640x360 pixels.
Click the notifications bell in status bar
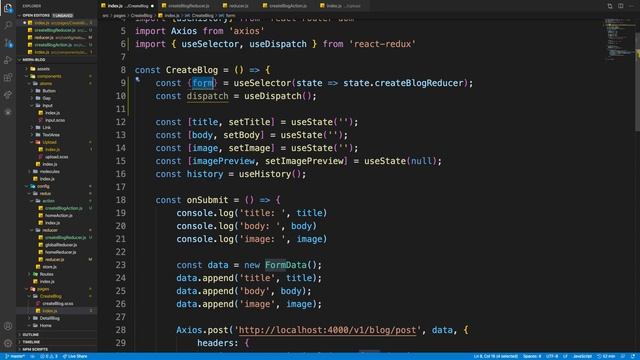coord(633,356)
